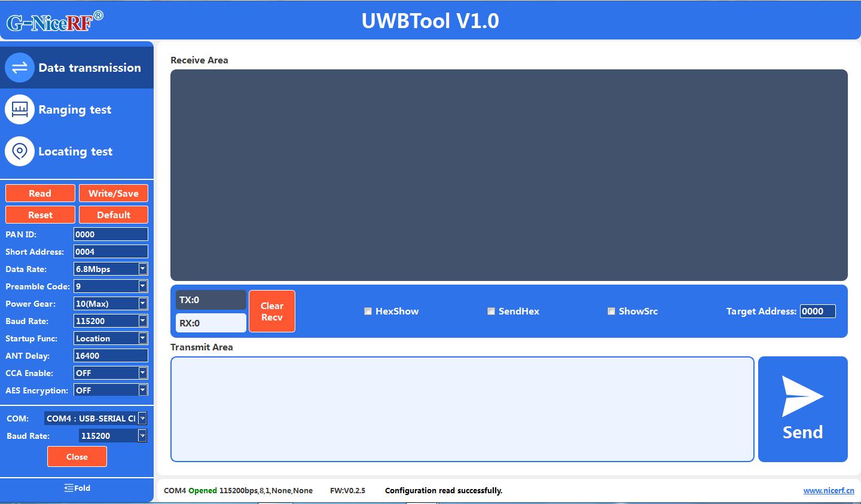Click the Read button

(x=40, y=193)
